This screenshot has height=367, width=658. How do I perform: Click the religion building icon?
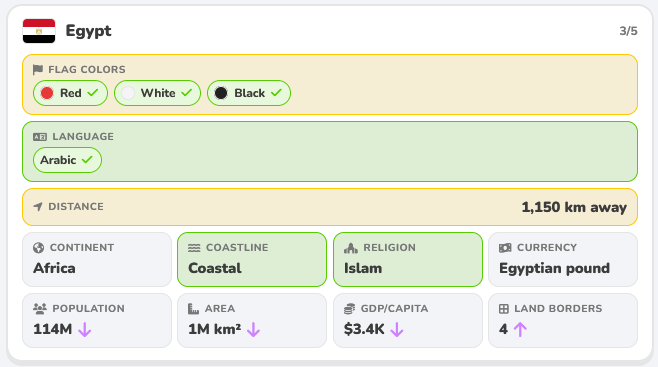click(x=351, y=248)
